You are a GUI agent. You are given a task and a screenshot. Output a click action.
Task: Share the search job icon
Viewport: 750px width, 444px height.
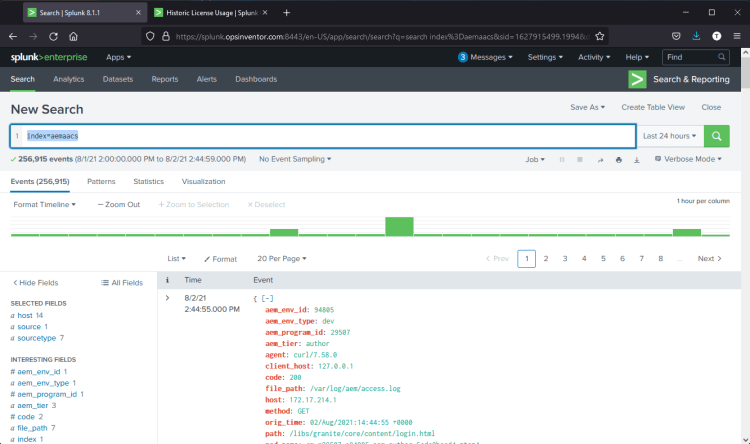pos(600,160)
